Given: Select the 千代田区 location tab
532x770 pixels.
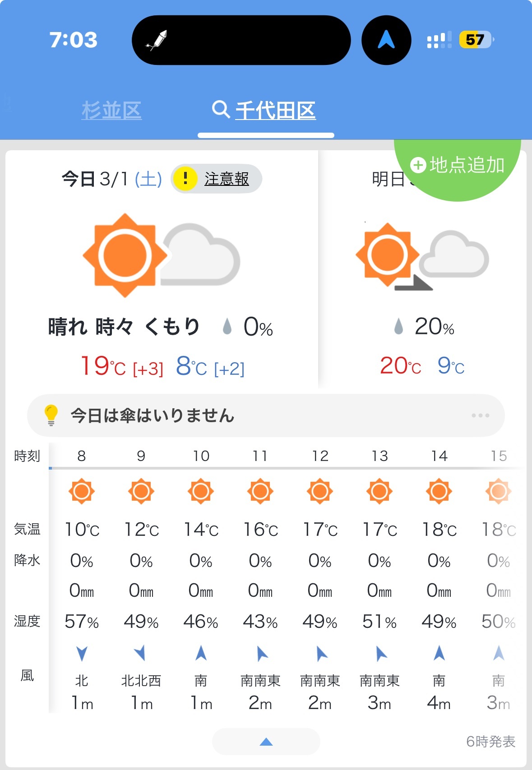Looking at the screenshot, I should pyautogui.click(x=275, y=110).
